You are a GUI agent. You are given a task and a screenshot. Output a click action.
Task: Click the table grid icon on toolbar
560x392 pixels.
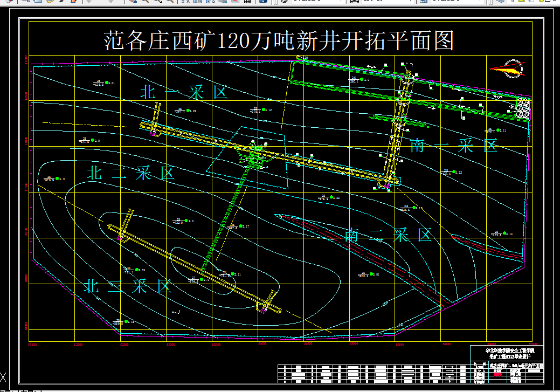click(247, 3)
